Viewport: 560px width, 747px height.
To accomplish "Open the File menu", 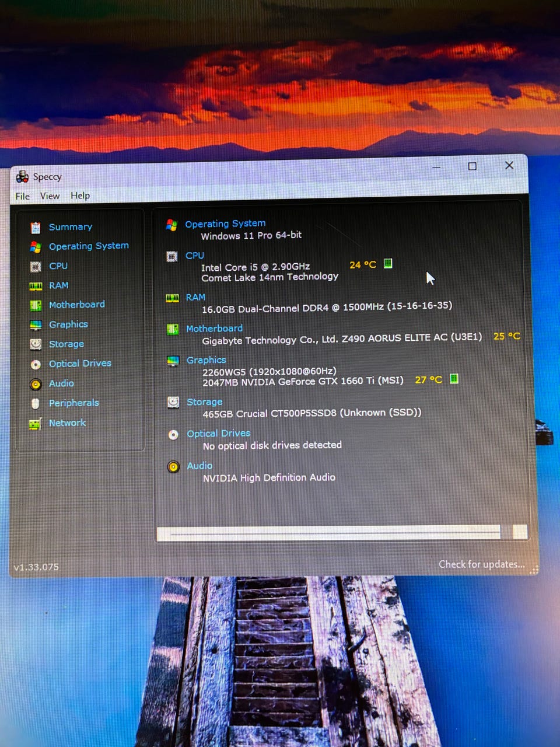I will pos(22,196).
